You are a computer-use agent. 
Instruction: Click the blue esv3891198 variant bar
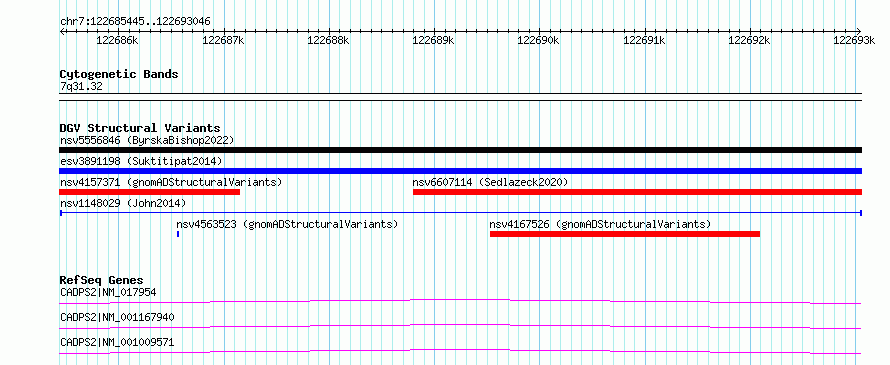pos(460,171)
